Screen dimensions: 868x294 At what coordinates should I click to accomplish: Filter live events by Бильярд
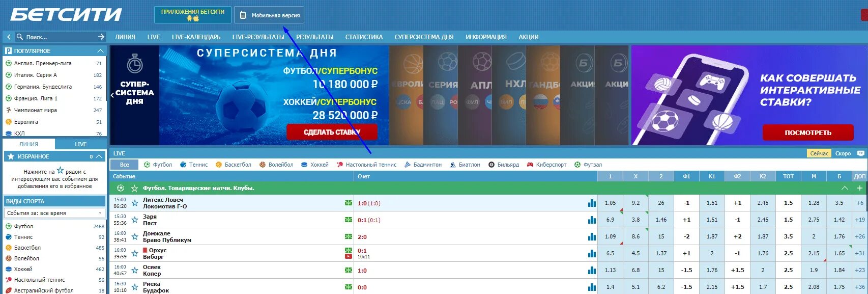504,165
